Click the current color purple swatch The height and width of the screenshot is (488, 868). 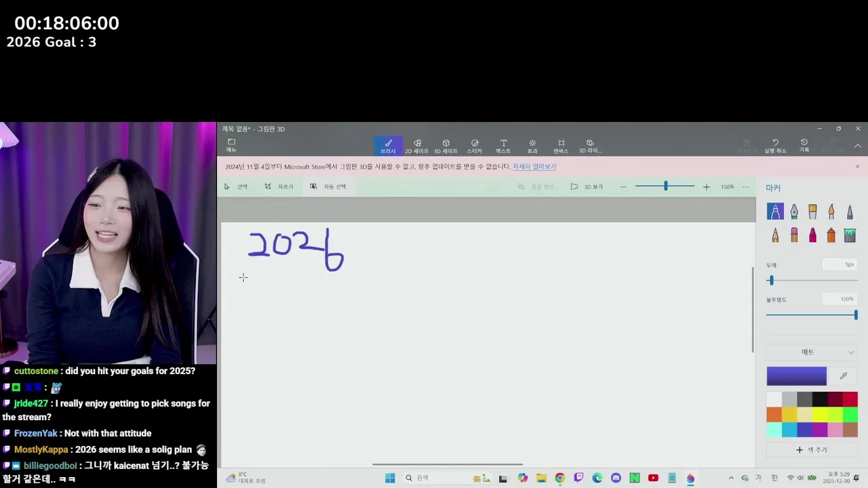(x=797, y=375)
